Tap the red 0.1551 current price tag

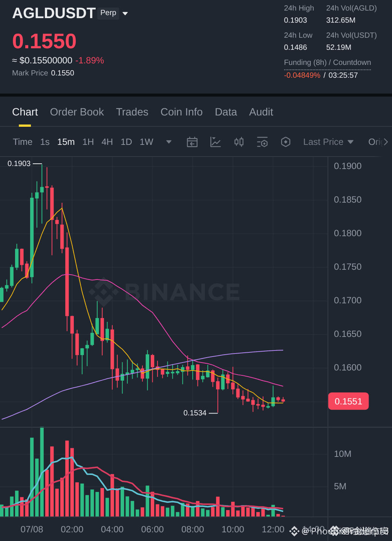(348, 401)
